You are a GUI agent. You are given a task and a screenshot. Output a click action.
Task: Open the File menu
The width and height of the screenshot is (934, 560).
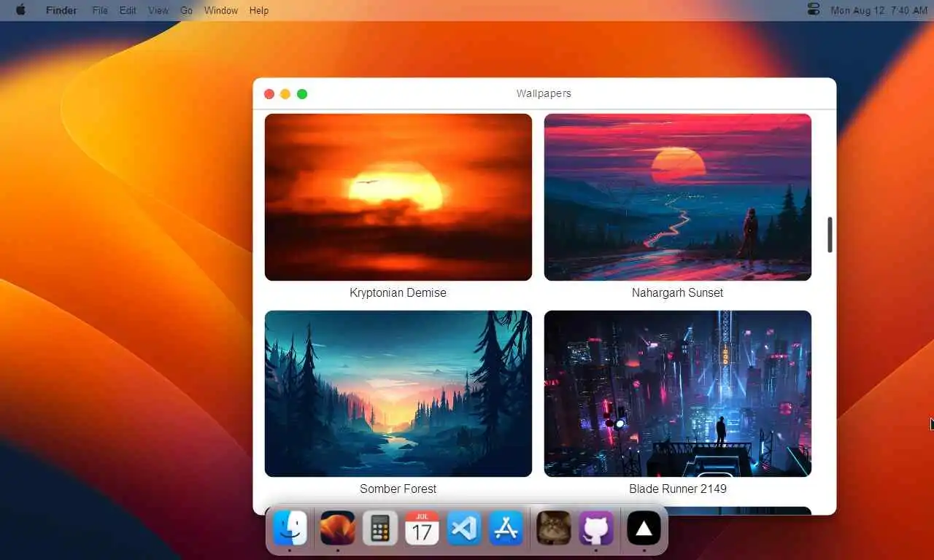(x=100, y=10)
